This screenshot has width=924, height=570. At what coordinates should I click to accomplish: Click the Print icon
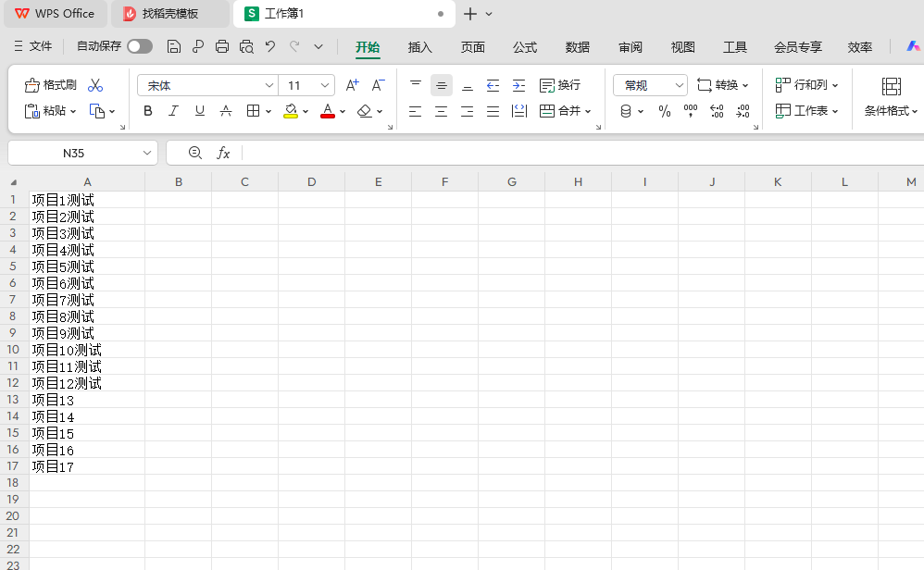(x=221, y=44)
